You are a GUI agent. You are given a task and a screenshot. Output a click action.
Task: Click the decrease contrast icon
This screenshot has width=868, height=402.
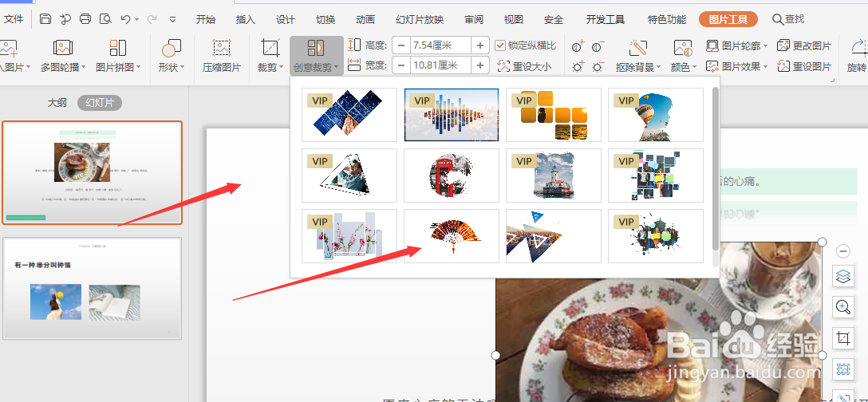click(598, 46)
